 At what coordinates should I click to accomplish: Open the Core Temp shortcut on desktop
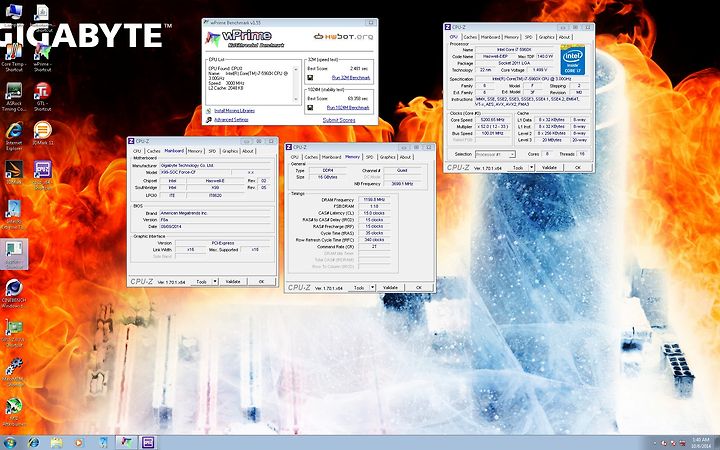pos(14,57)
